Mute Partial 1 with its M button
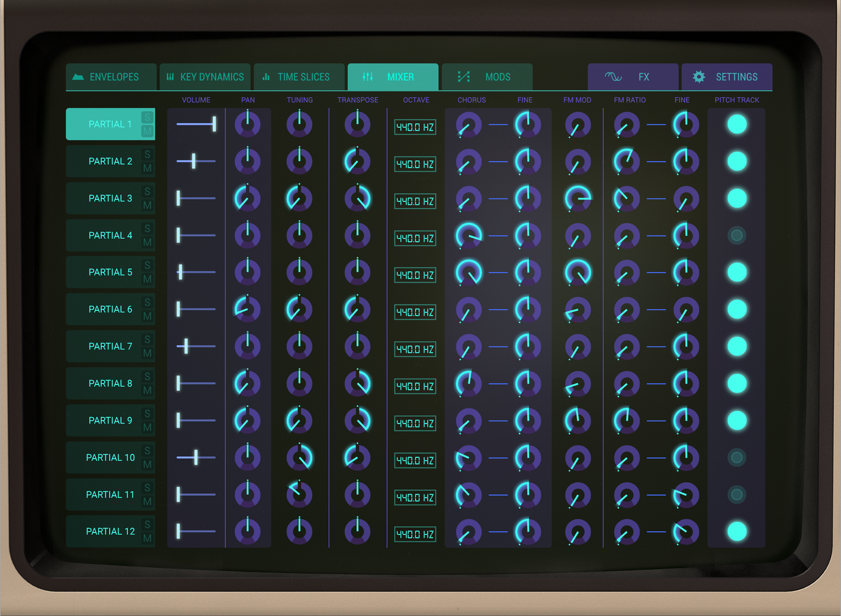 (147, 130)
